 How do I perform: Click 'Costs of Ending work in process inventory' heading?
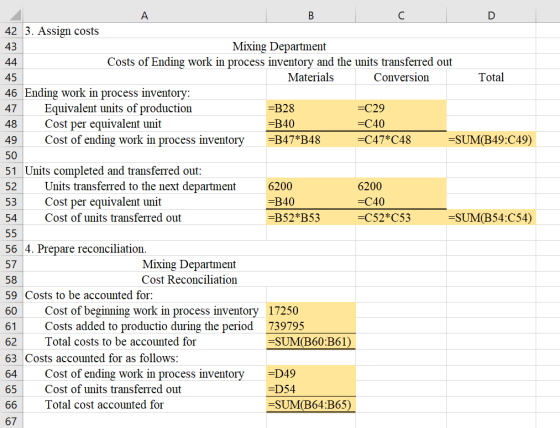point(279,62)
